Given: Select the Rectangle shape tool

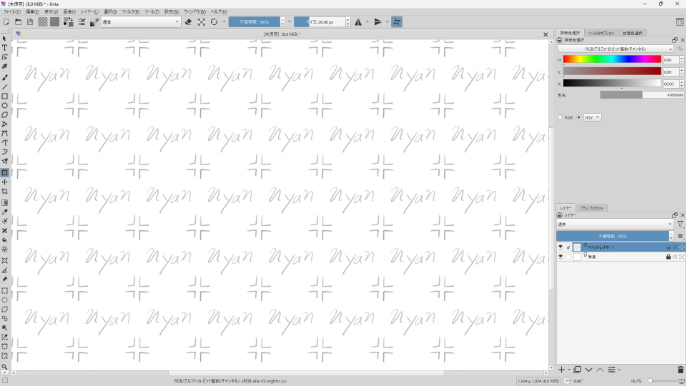Looking at the screenshot, I should 4,96.
